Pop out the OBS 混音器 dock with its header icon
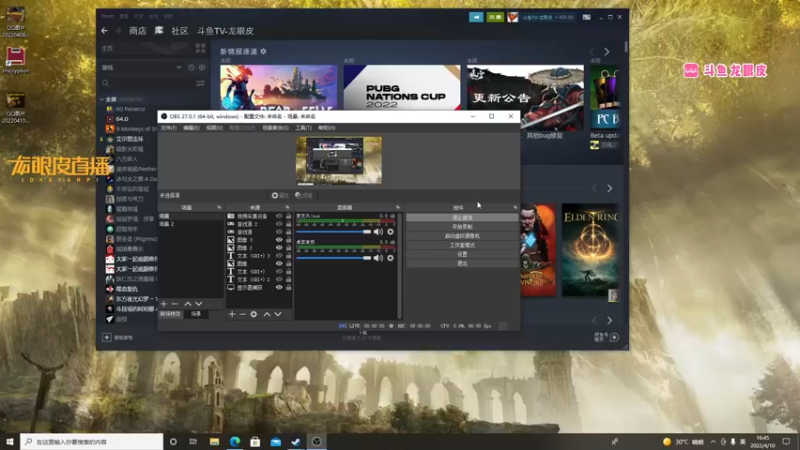This screenshot has width=800, height=450. [398, 208]
